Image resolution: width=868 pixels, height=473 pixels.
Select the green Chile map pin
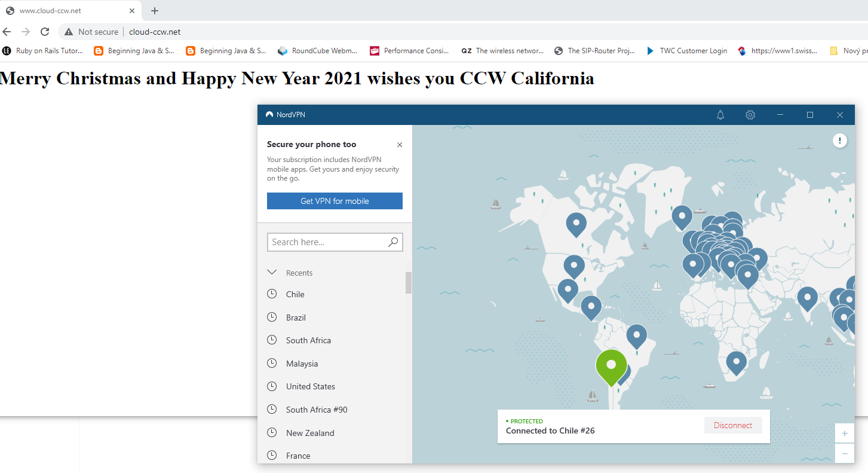[x=611, y=367]
